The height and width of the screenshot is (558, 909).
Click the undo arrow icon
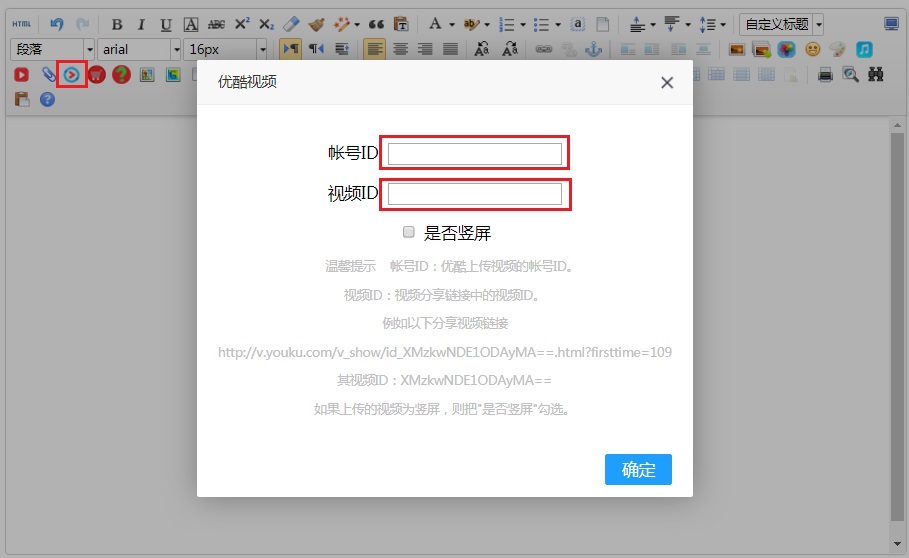coord(57,24)
